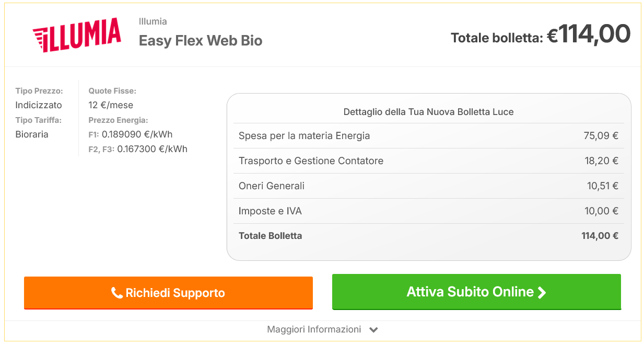This screenshot has width=644, height=344.
Task: Click the phone icon on the orange button
Action: point(117,293)
